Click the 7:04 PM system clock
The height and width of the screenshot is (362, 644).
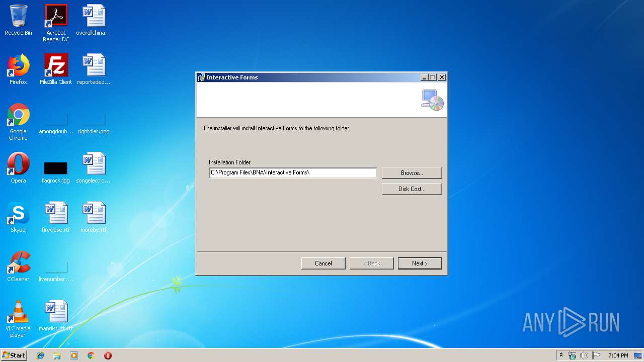(618, 355)
